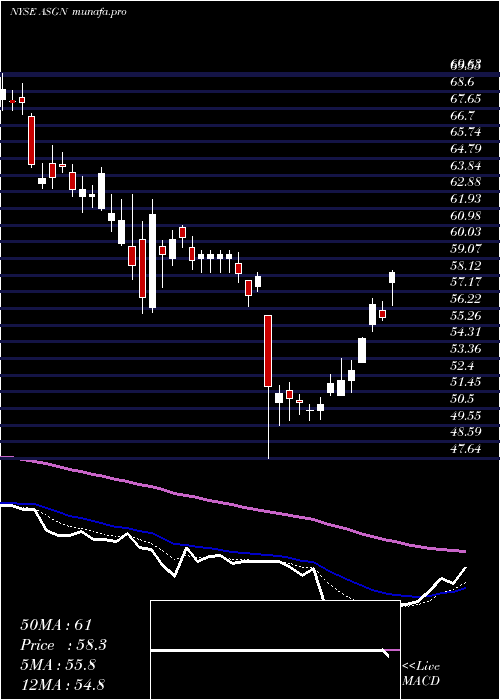The width and height of the screenshot is (500, 700).
Task: Click the big red gap-down candle near 51-55
Action: 268,351
